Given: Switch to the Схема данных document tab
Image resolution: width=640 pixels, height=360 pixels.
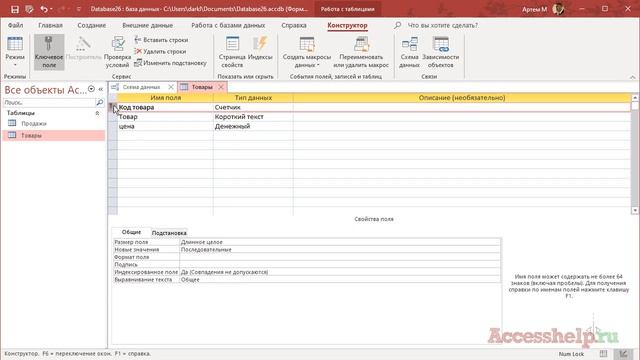Looking at the screenshot, I should (141, 87).
